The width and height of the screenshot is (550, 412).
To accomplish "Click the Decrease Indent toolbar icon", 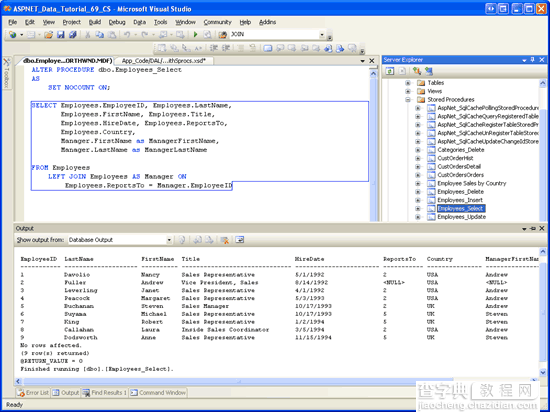I will pyautogui.click(x=214, y=48).
